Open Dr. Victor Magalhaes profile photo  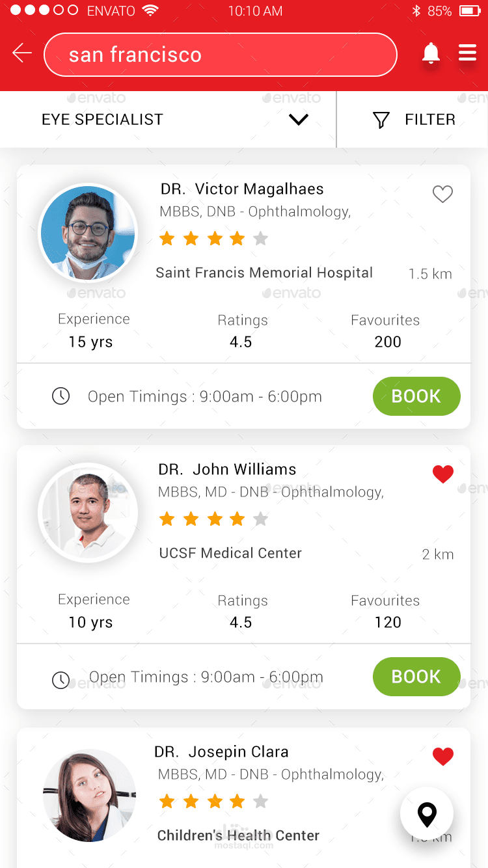[88, 233]
